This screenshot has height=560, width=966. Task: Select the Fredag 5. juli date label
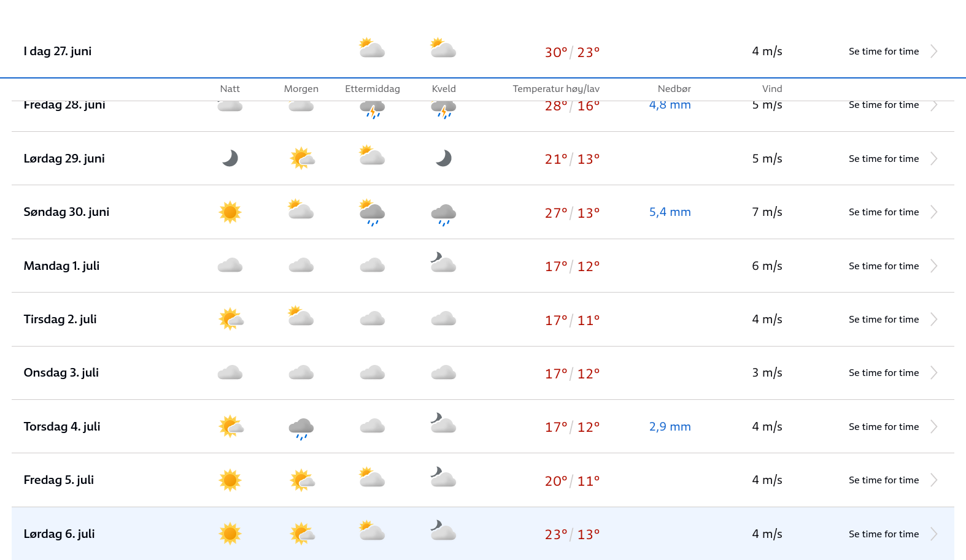point(59,480)
